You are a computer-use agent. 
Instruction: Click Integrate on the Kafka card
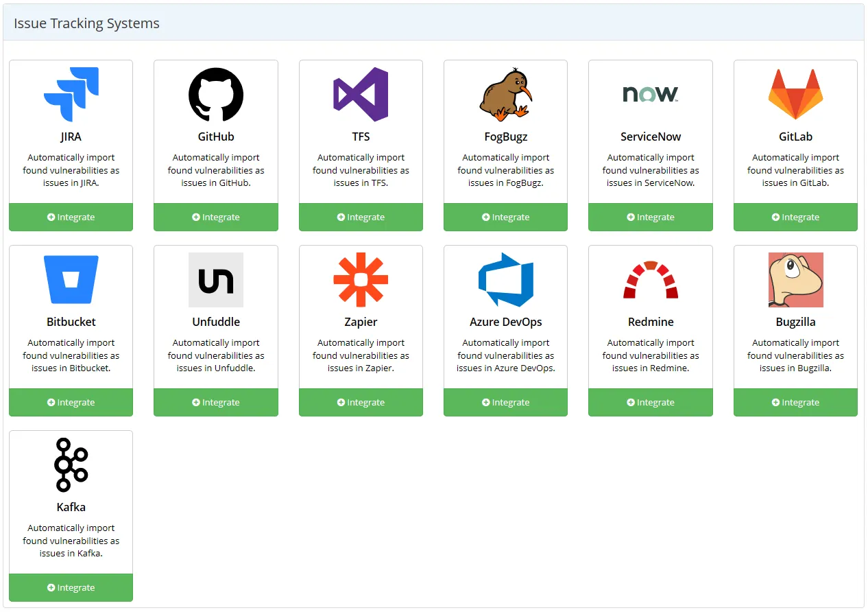(x=71, y=587)
